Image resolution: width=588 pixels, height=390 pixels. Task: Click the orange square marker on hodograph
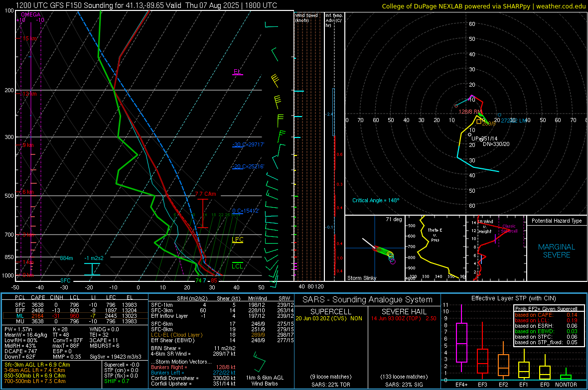click(x=479, y=122)
